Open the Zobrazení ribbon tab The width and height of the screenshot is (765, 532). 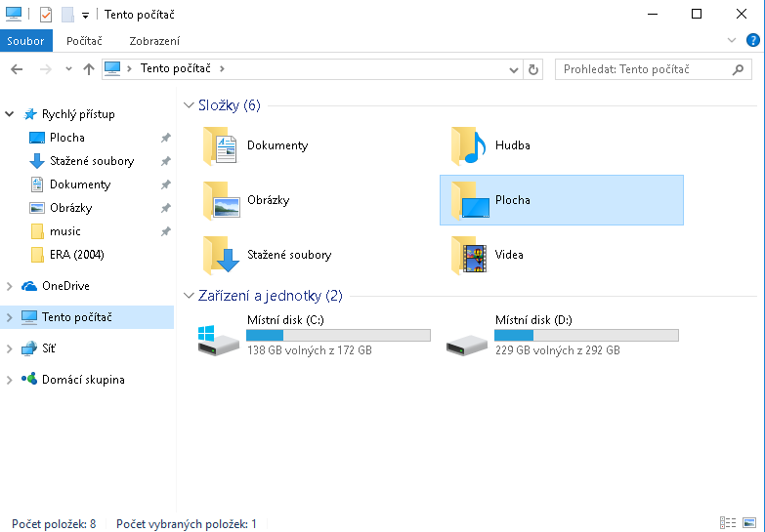coord(154,41)
